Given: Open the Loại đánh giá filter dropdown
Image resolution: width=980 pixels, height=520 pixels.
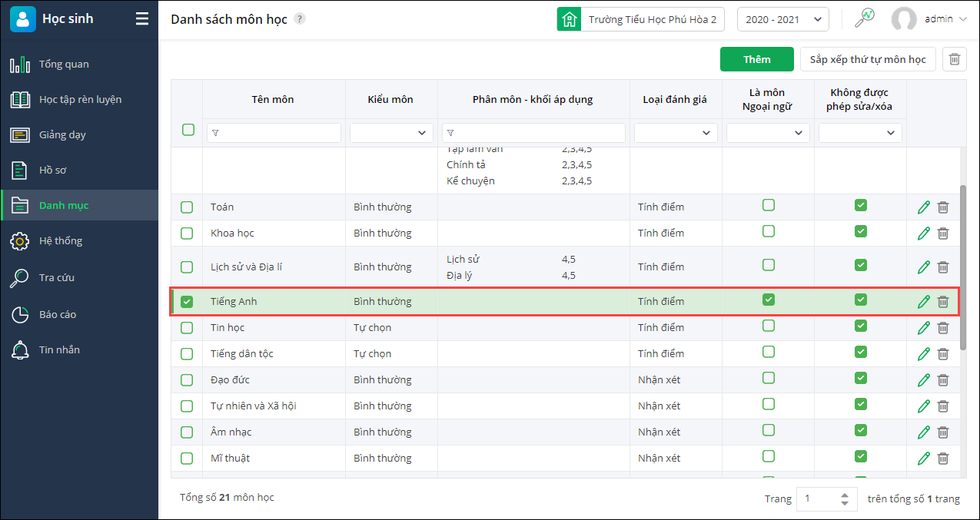Looking at the screenshot, I should pyautogui.click(x=676, y=133).
